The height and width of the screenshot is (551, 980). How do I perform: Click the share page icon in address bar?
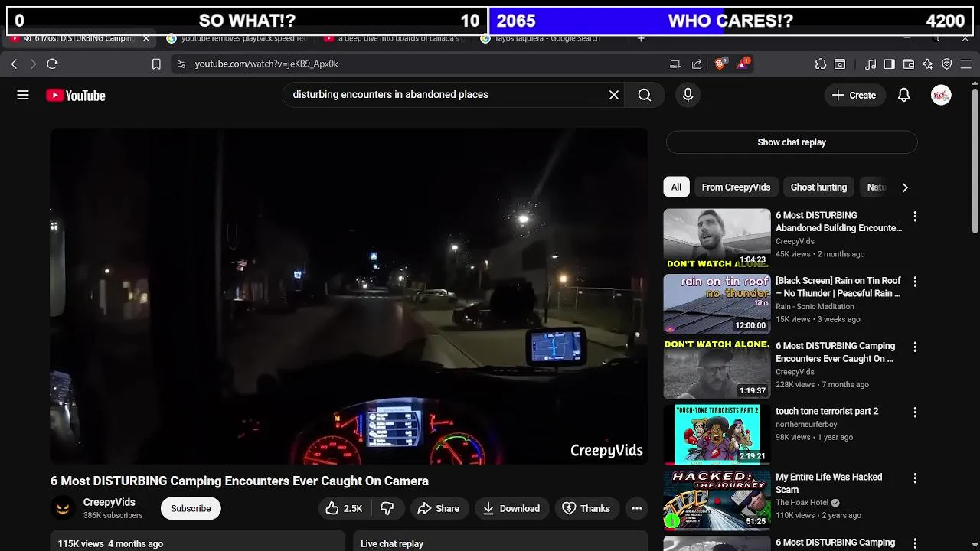(697, 64)
